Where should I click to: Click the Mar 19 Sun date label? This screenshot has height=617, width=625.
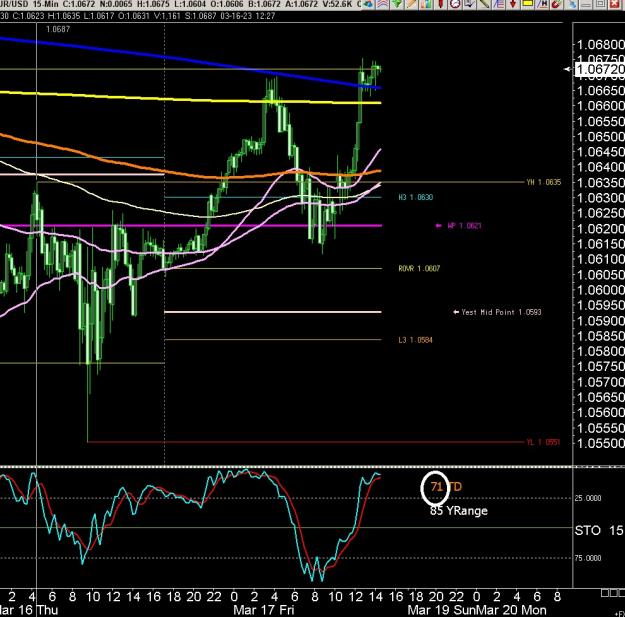[x=442, y=610]
